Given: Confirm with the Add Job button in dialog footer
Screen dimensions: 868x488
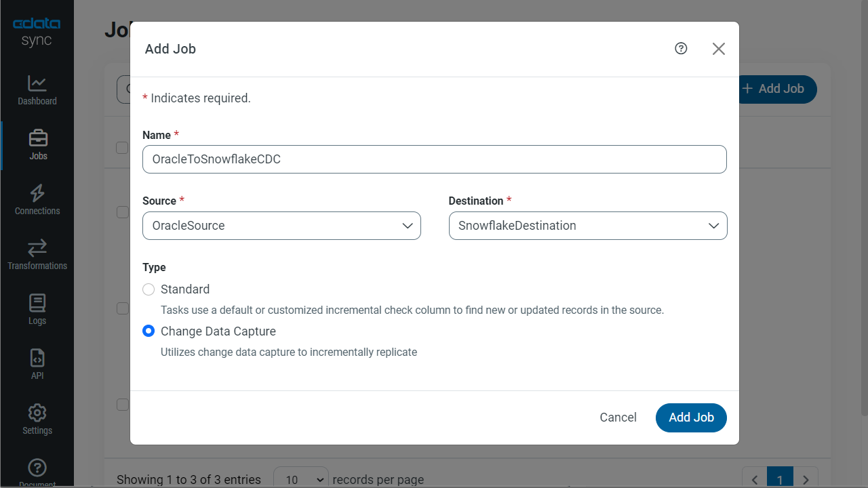Looking at the screenshot, I should click(691, 418).
